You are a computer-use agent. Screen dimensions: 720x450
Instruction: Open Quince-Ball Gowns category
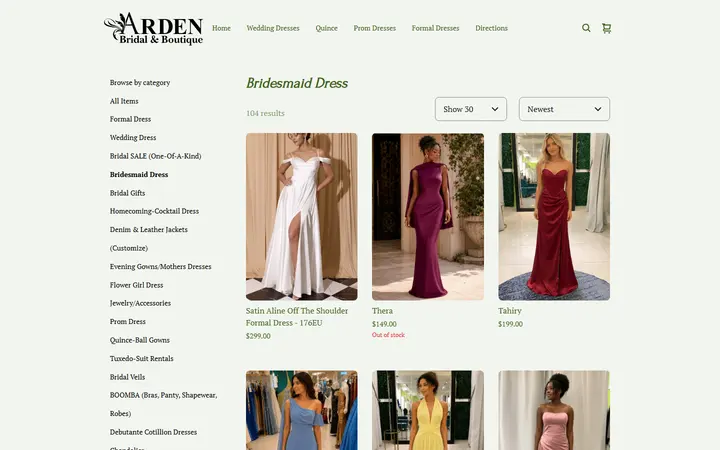(x=140, y=340)
